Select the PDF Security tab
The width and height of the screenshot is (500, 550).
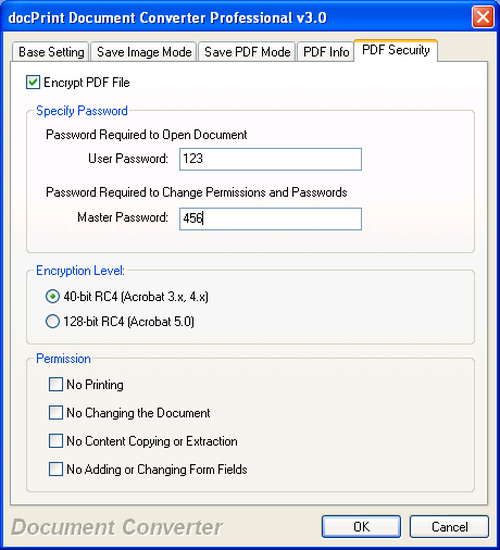point(395,51)
